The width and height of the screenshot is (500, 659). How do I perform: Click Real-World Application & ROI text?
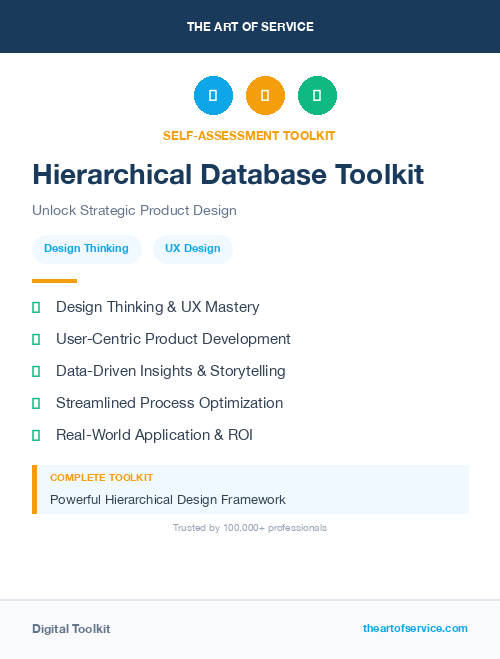point(154,435)
